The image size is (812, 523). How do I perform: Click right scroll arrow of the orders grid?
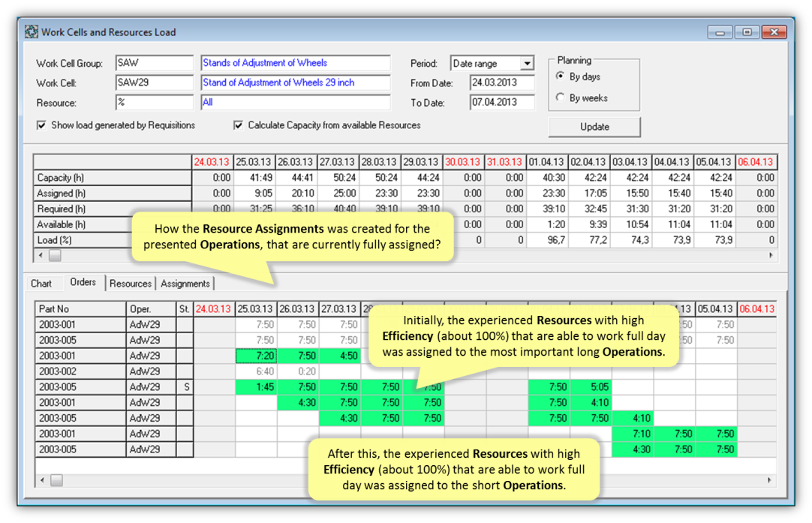[769, 480]
